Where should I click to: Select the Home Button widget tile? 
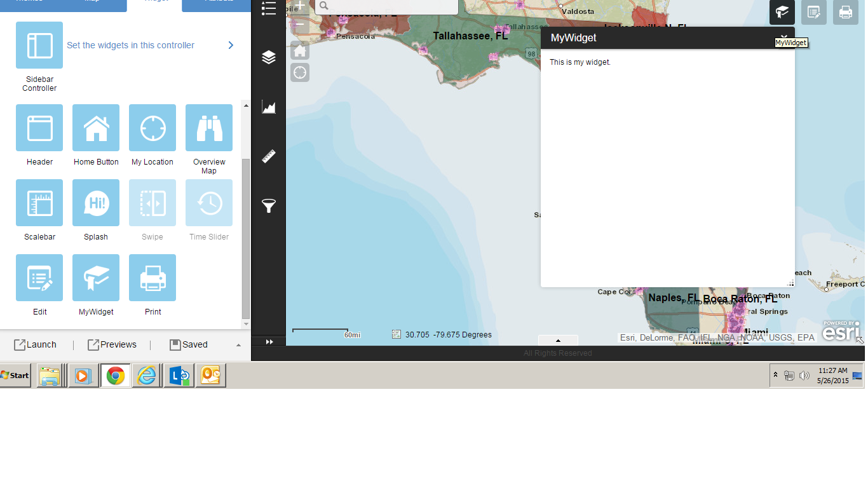click(x=96, y=128)
